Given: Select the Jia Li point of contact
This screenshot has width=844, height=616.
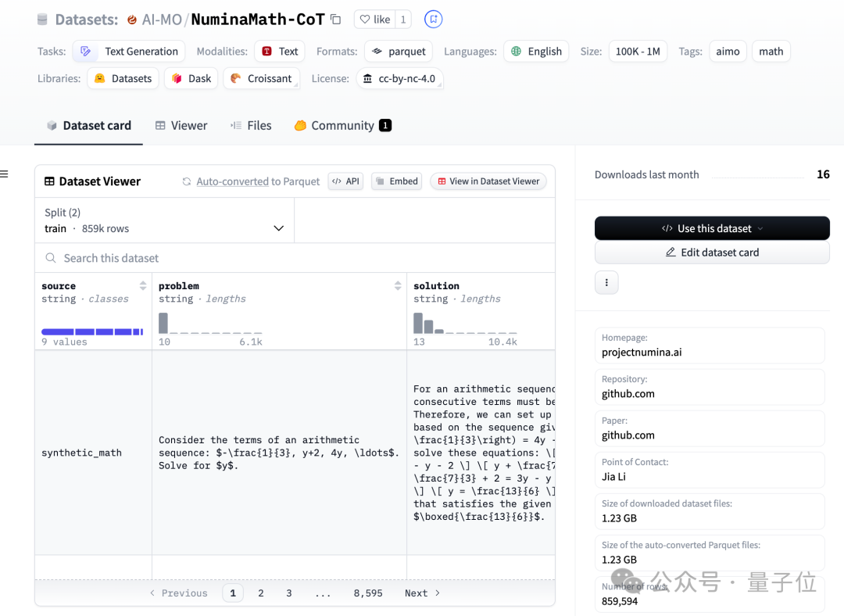Looking at the screenshot, I should tap(613, 477).
